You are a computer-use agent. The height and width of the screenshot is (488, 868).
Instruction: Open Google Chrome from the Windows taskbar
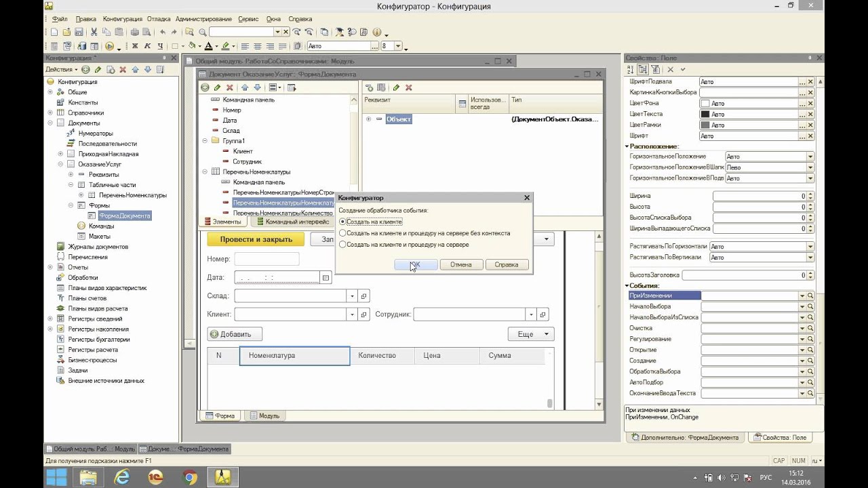(190, 477)
